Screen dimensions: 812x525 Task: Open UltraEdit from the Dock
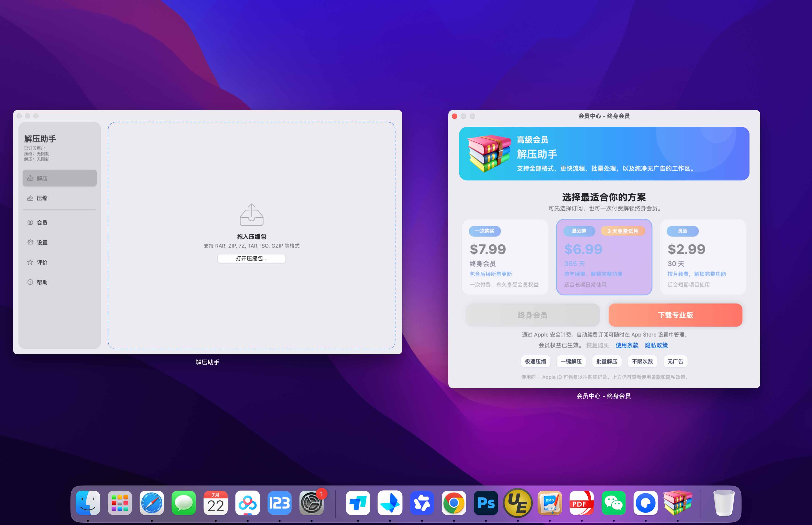[518, 503]
